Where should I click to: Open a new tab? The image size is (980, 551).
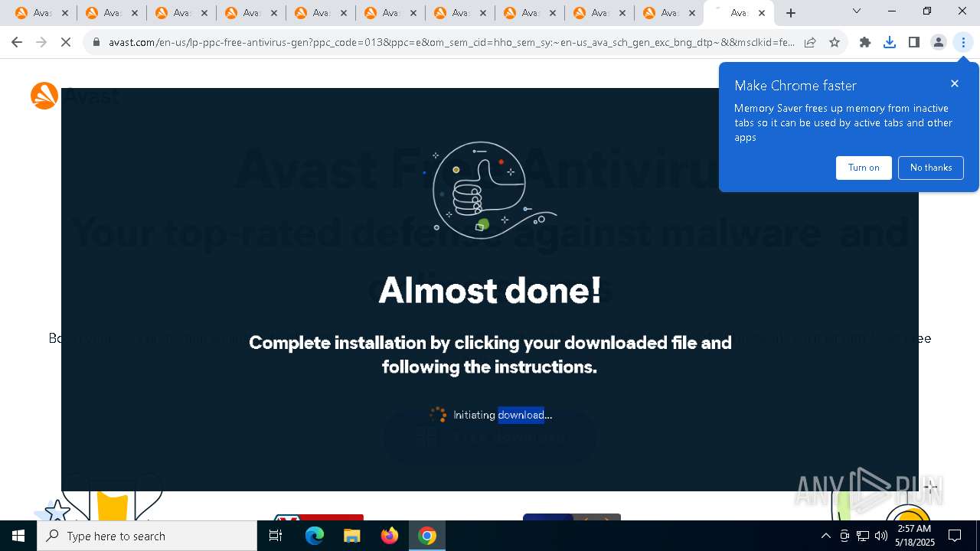(791, 13)
